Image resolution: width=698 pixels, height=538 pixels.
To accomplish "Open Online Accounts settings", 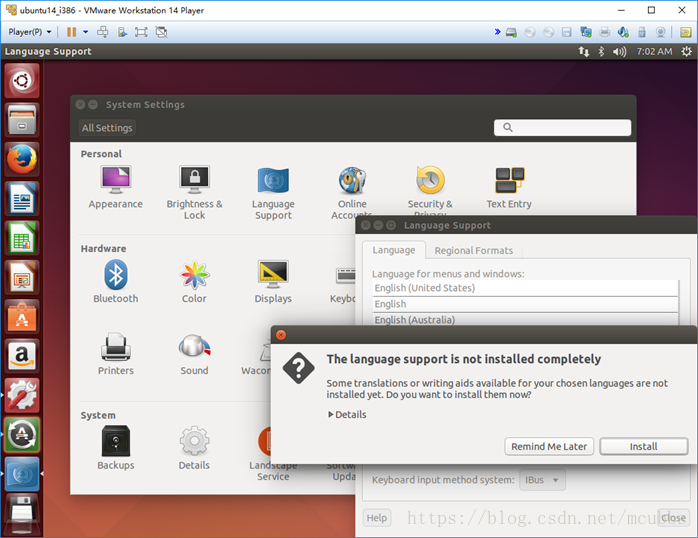I will (x=352, y=192).
